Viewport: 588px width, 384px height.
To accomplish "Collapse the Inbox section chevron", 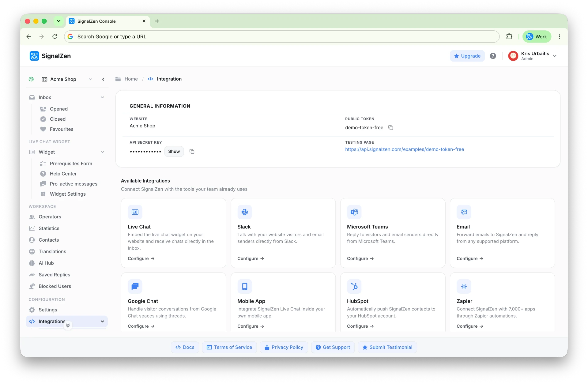I will click(102, 97).
